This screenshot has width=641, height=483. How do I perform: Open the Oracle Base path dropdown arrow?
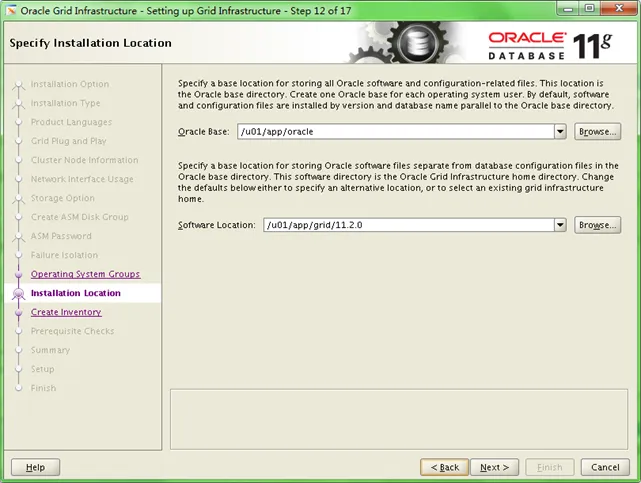pyautogui.click(x=560, y=132)
